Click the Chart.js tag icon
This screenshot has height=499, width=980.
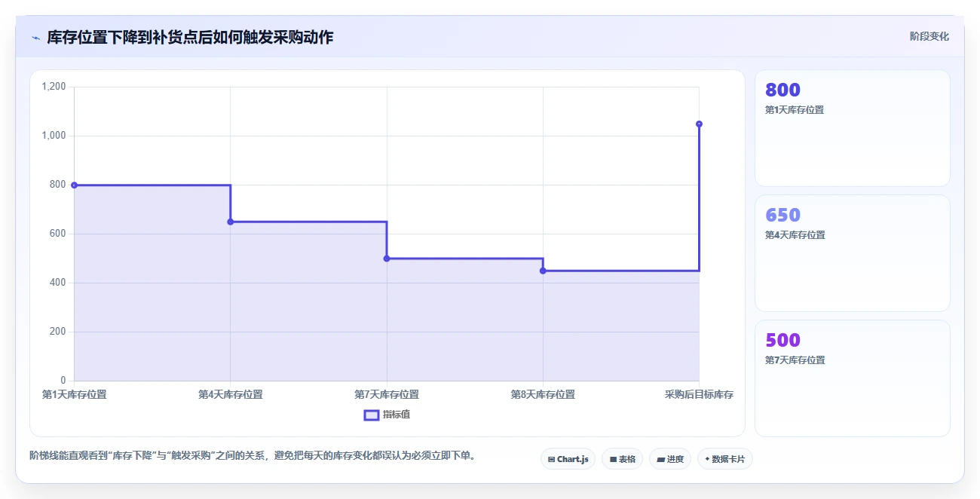552,459
